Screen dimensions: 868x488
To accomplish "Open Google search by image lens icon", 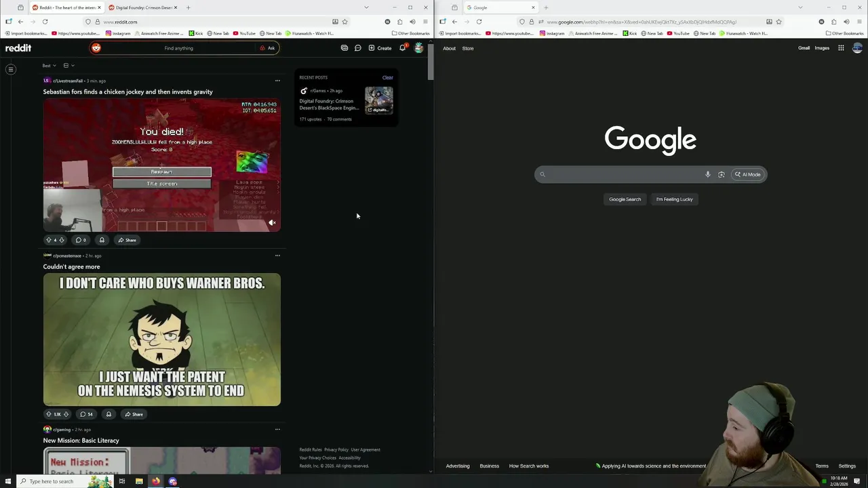I will (x=722, y=174).
